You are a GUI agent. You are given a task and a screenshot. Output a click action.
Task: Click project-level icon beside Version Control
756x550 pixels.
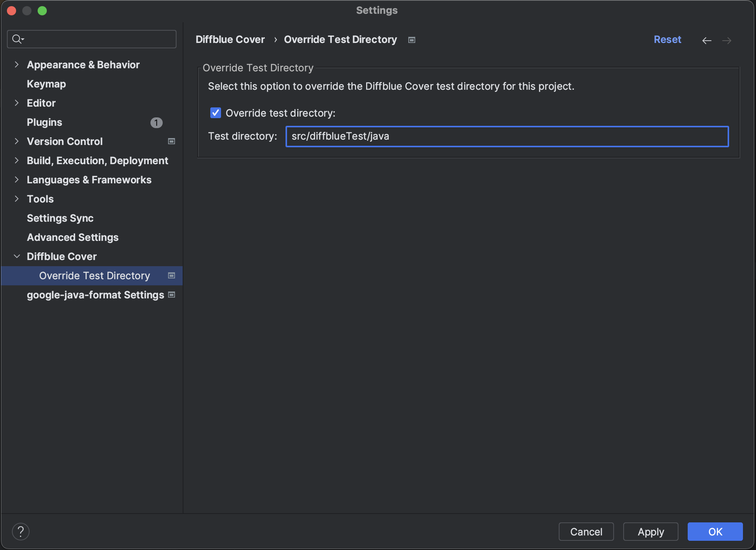point(172,142)
